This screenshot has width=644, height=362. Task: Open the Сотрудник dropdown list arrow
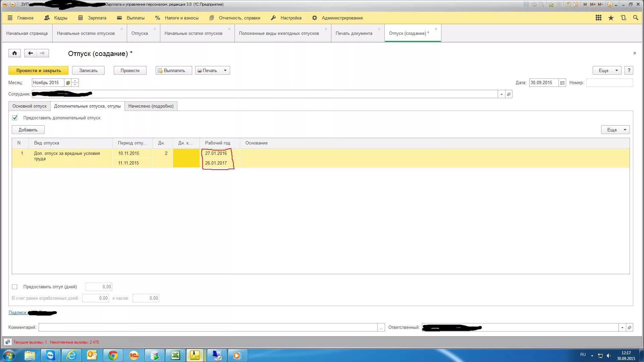pos(501,94)
